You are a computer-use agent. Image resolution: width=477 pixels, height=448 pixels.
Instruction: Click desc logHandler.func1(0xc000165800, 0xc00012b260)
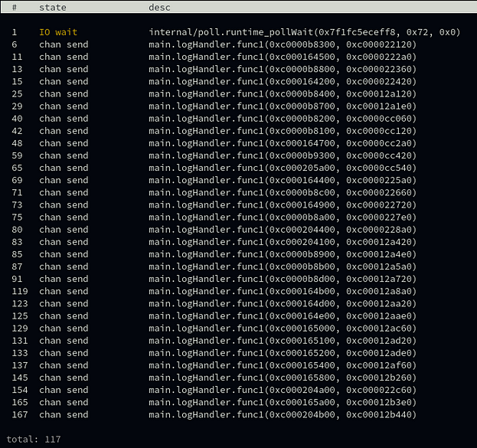coord(283,378)
